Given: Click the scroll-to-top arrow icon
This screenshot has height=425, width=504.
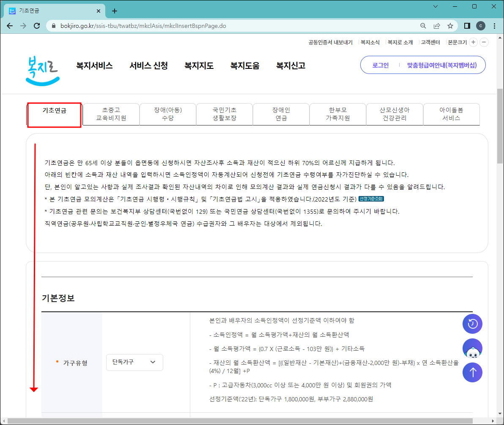Looking at the screenshot, I should 472,372.
